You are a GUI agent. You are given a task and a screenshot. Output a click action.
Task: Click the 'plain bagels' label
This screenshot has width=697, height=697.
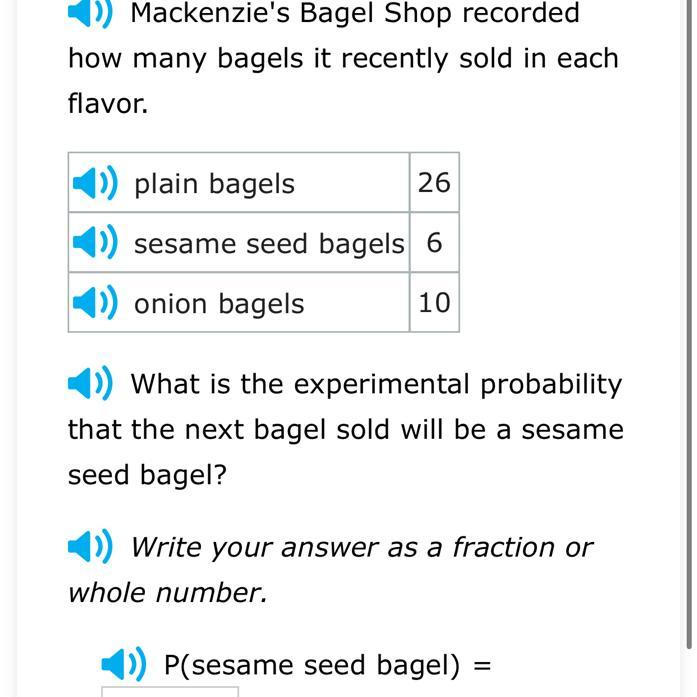[214, 184]
